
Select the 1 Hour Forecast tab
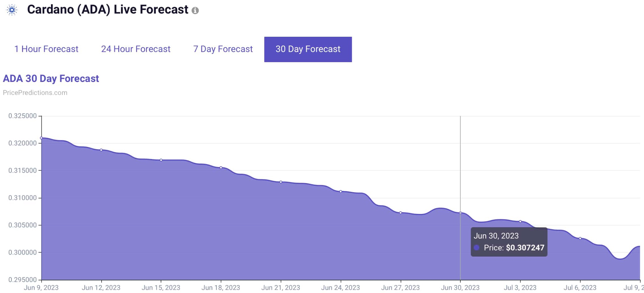point(46,49)
